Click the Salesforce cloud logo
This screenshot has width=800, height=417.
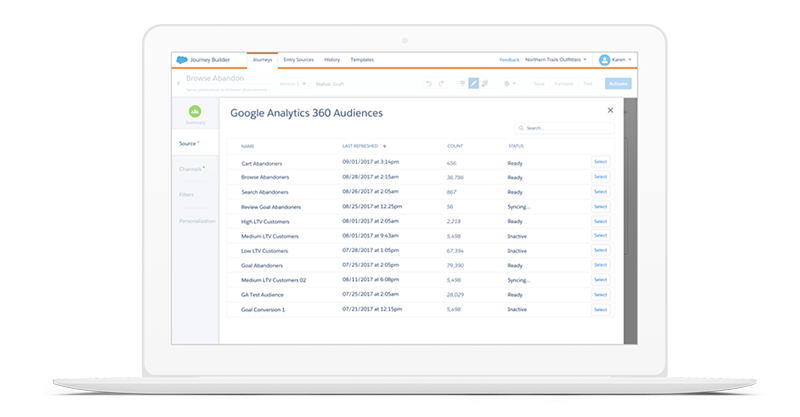coord(182,60)
